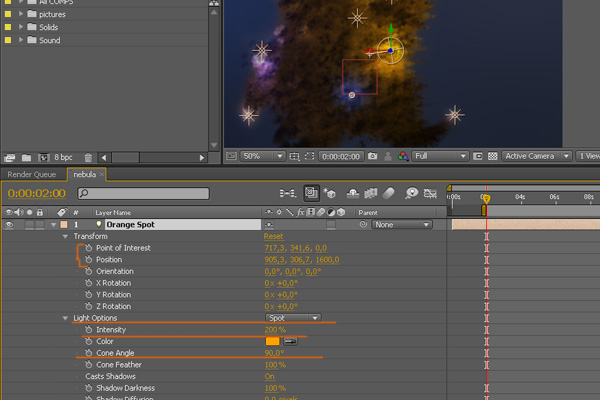Toggle Y Rotation stopwatch

(x=89, y=295)
